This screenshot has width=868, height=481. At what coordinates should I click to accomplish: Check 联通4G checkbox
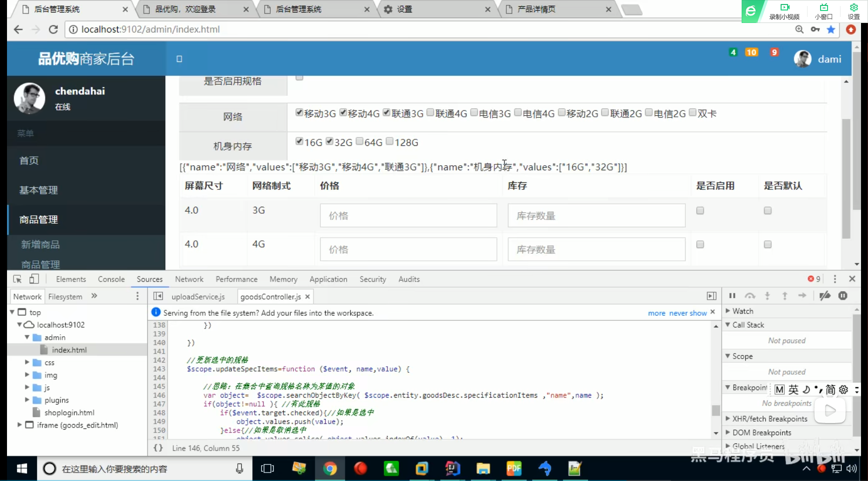click(431, 112)
